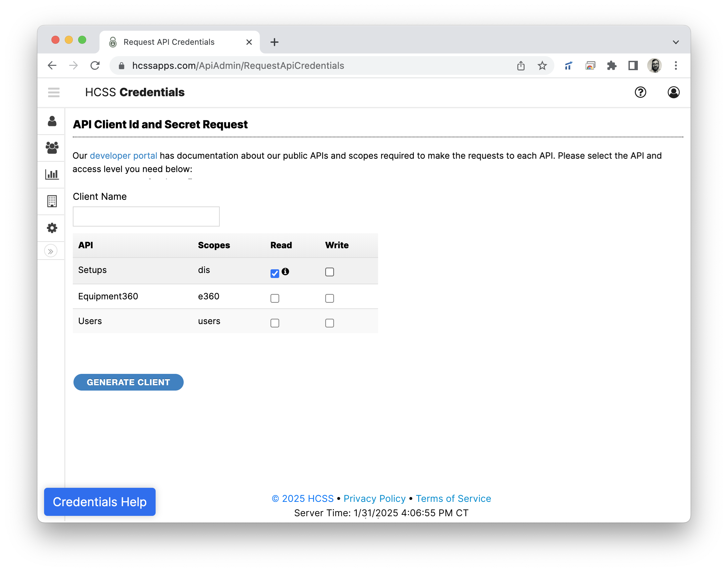Expand the sidebar with double chevron

pos(50,251)
